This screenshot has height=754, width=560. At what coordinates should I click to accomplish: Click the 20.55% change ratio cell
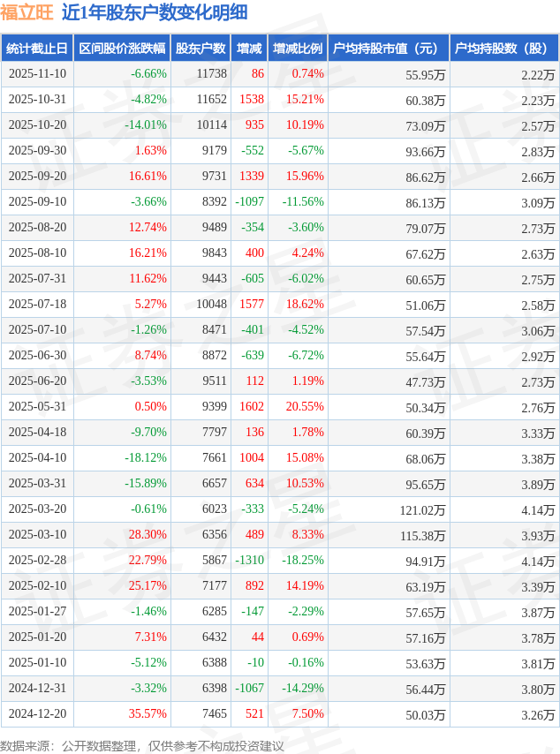305,407
